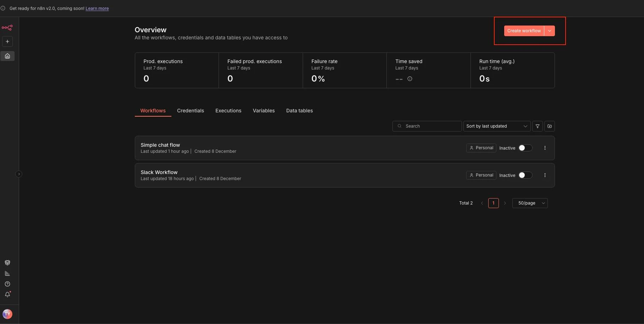This screenshot has height=324, width=644.
Task: Click the plus icon in left sidebar
Action: [x=7, y=41]
